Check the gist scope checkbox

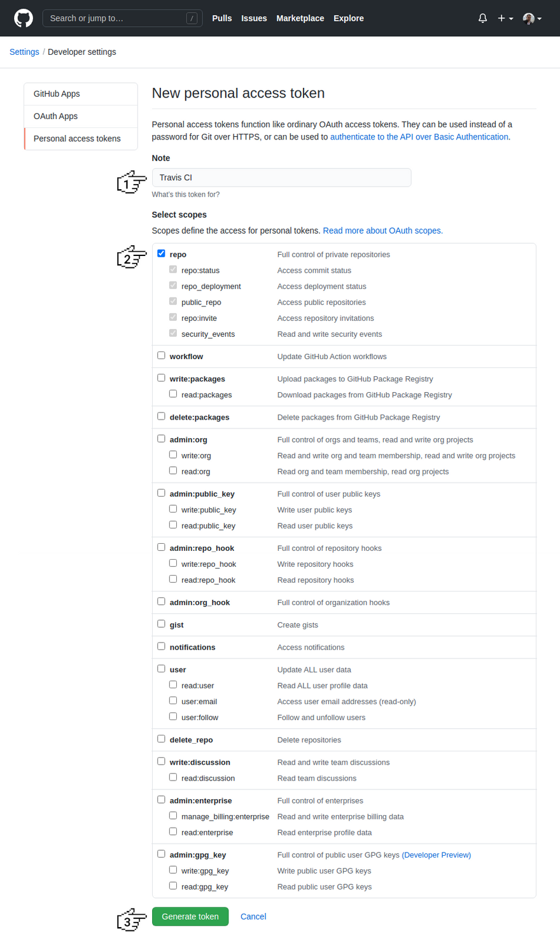161,624
